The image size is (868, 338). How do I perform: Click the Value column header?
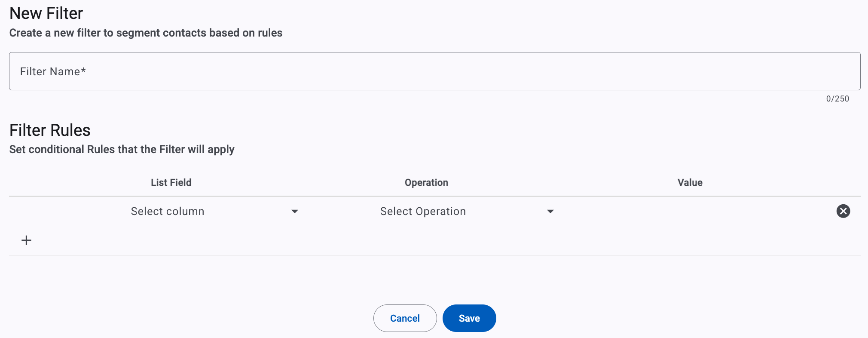[x=690, y=182]
